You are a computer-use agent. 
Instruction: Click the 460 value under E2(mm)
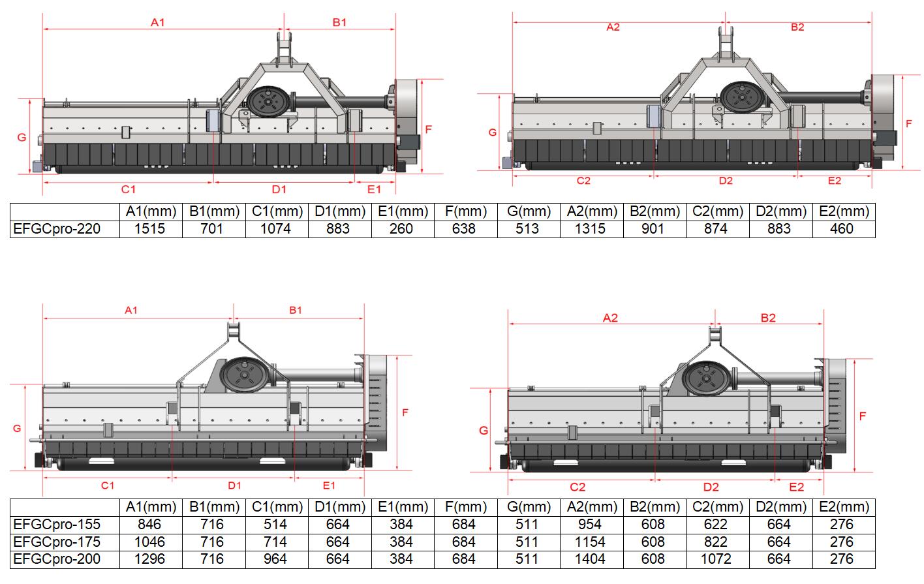[x=842, y=229]
